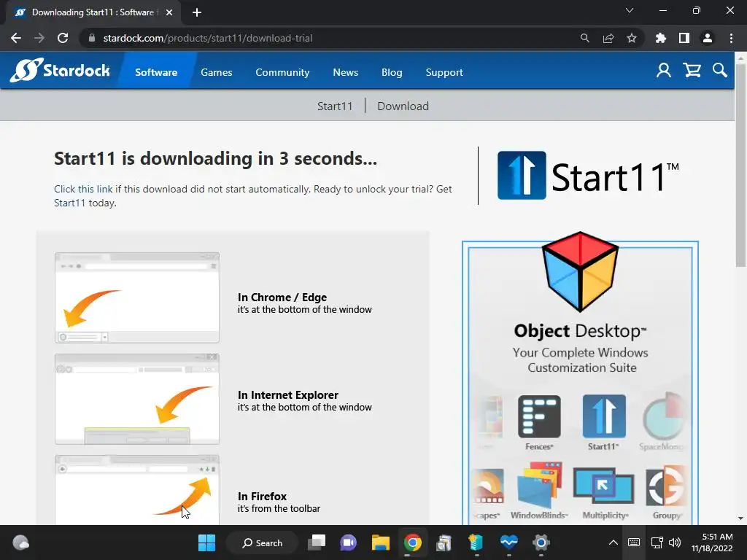The height and width of the screenshot is (560, 747).
Task: Open Chrome three-dot menu
Action: pos(731,38)
